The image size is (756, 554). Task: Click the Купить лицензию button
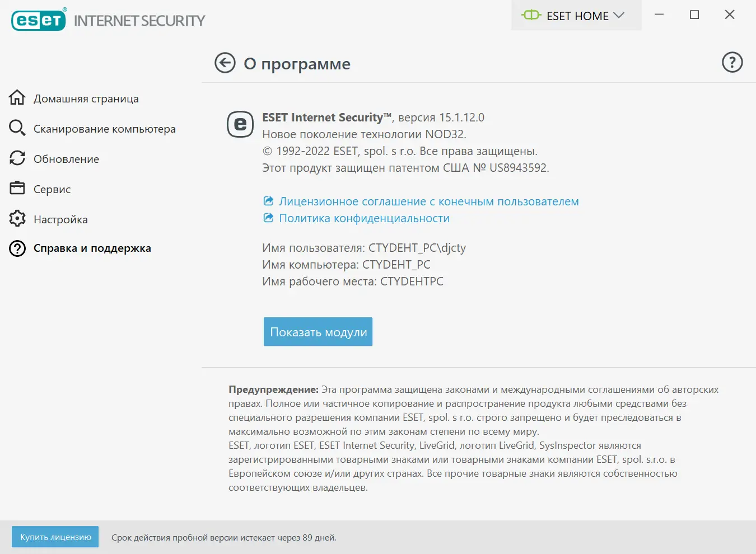[54, 537]
